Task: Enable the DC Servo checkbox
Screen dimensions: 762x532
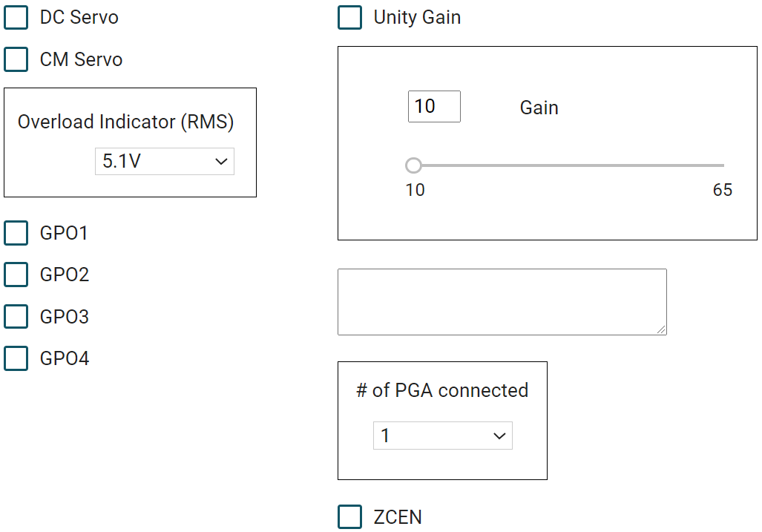Action: (x=16, y=18)
